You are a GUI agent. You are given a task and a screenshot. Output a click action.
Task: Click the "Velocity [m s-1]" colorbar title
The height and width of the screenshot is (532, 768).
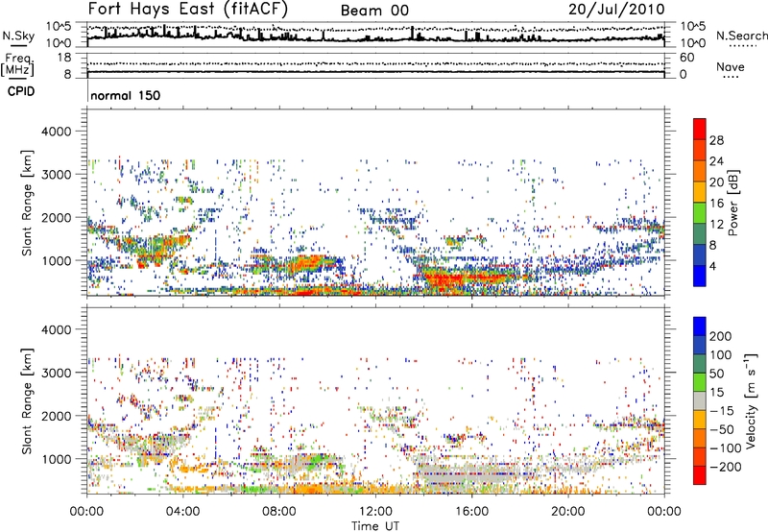pyautogui.click(x=752, y=400)
